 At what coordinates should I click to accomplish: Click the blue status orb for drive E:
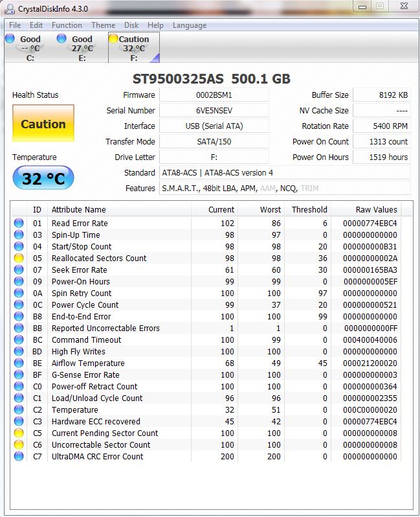[x=61, y=38]
